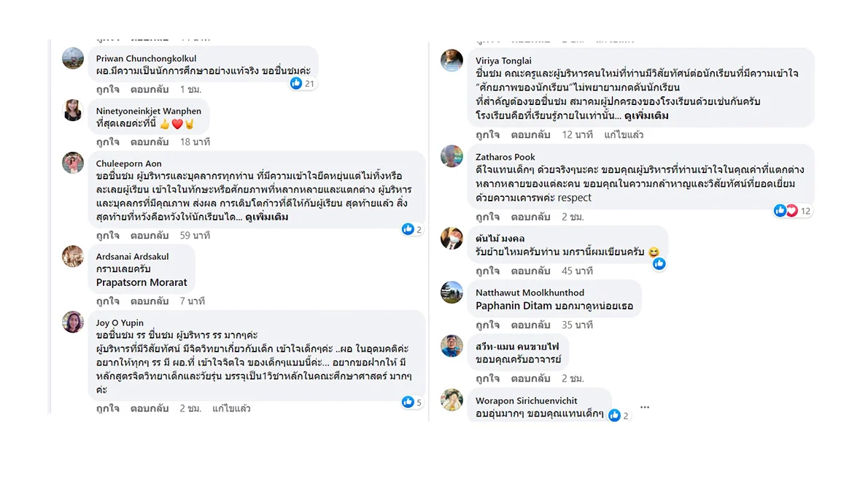Reply to Natthawut Moolkhunthod with ตอบกลับ
This screenshot has height=491, width=868.
coord(530,325)
